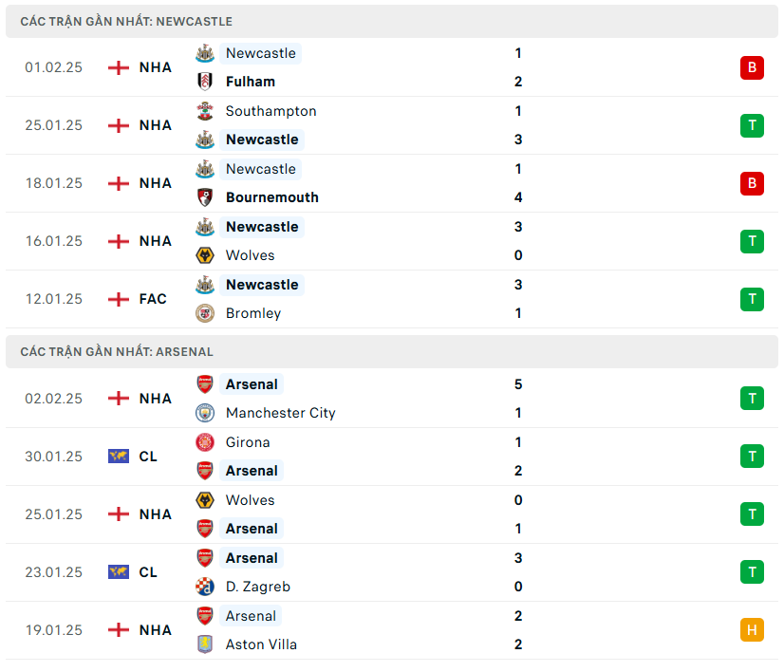Click the red B badge for Newcastle vs Fulham
The width and height of the screenshot is (784, 672).
[752, 67]
